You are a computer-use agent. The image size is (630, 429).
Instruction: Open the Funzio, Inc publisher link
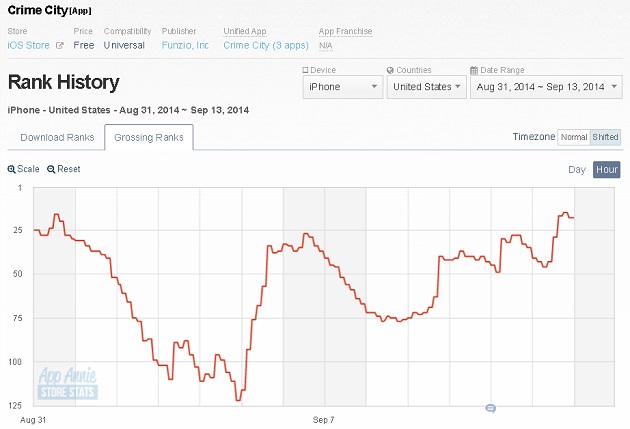point(185,45)
